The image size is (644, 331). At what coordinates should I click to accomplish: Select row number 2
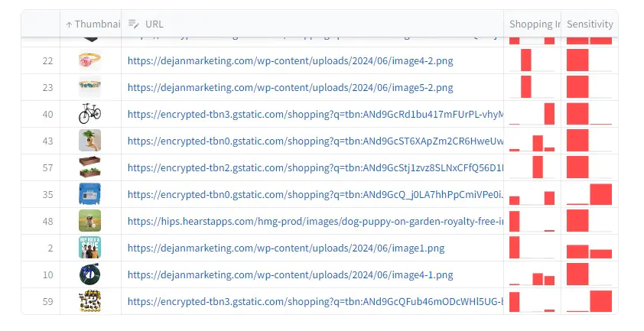(50, 248)
